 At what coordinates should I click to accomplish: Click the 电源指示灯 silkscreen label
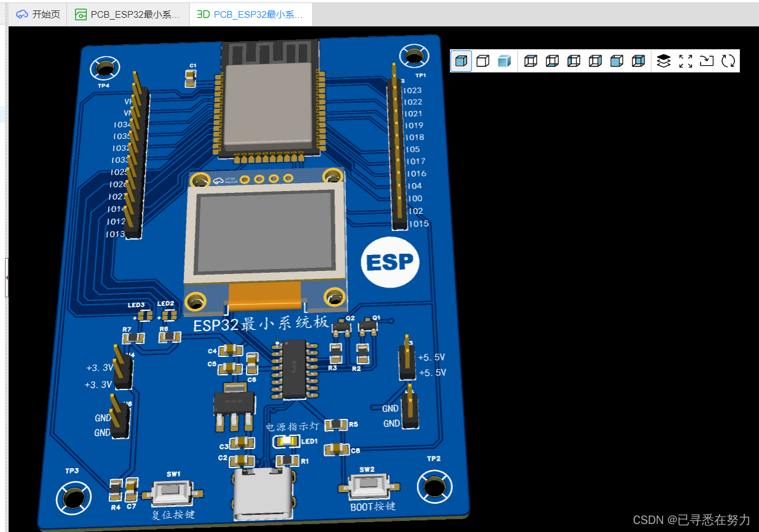pos(291,426)
